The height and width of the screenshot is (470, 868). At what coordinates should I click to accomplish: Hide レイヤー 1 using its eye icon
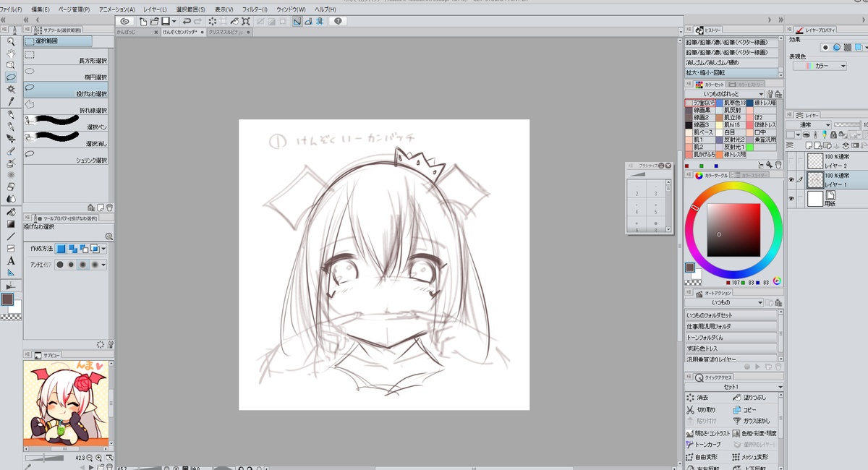pyautogui.click(x=791, y=179)
